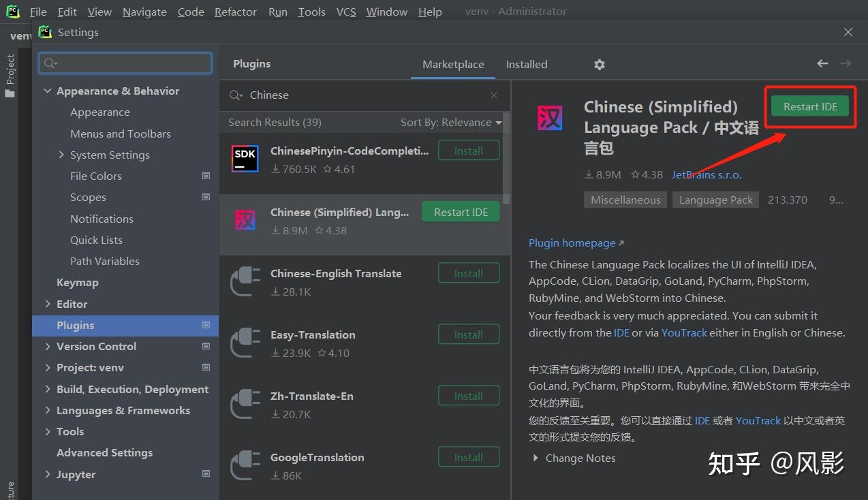Open the Sort By Relevance dropdown
The image size is (868, 500).
450,122
